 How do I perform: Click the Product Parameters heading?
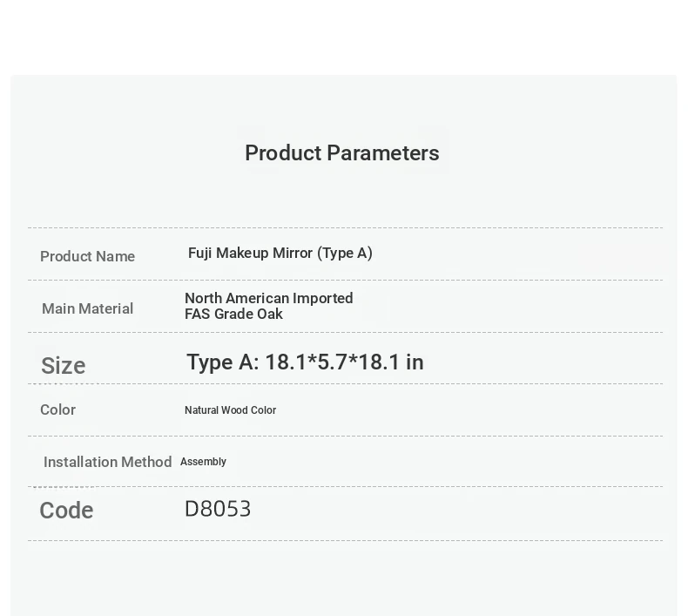(341, 153)
